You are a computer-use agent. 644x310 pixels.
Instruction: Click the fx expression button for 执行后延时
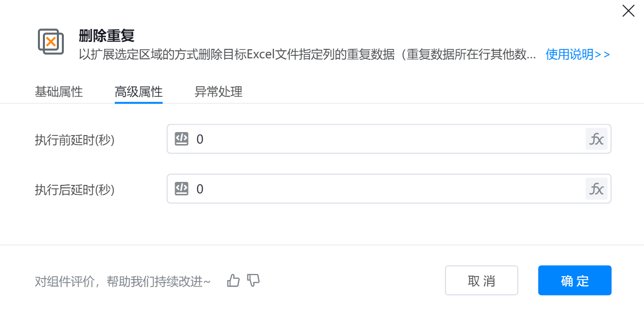click(597, 189)
